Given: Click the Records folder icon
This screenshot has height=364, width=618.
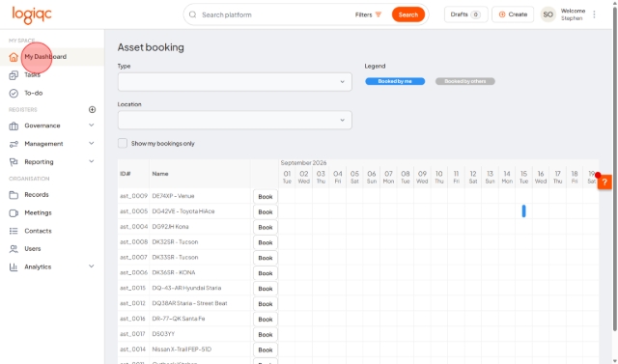Looking at the screenshot, I should pyautogui.click(x=14, y=195).
